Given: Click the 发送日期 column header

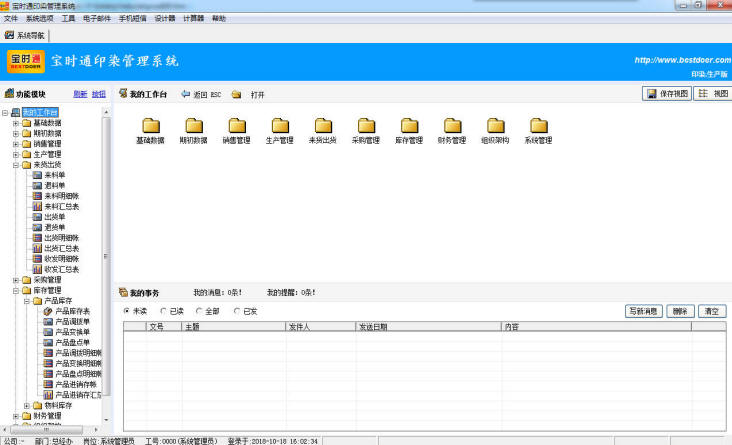Looking at the screenshot, I should 429,327.
